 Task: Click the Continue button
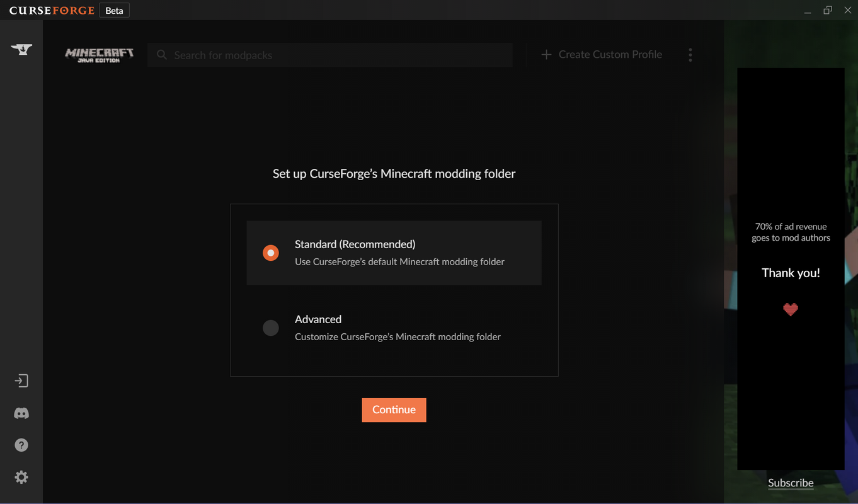[x=394, y=410]
